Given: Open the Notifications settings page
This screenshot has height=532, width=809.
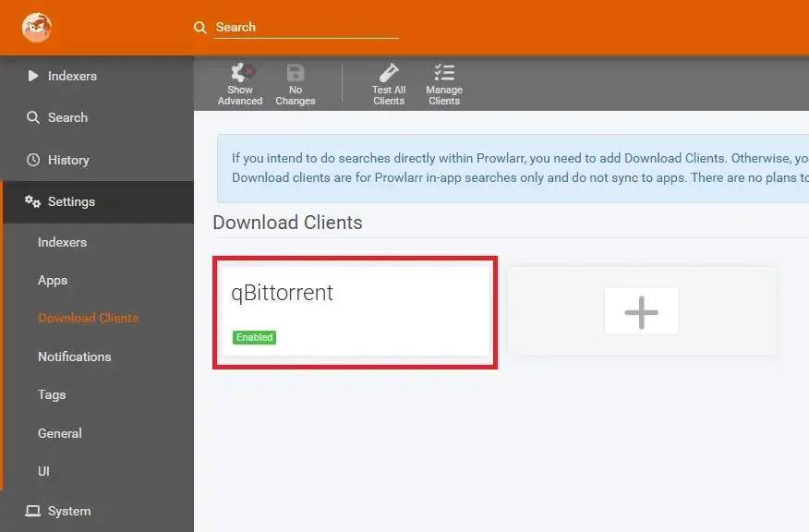Looking at the screenshot, I should (x=75, y=357).
